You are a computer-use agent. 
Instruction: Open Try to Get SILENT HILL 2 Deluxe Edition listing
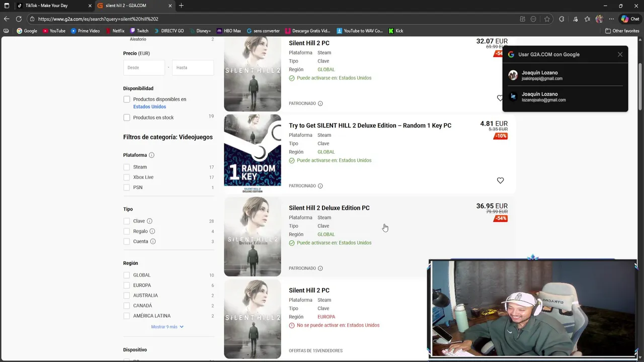click(370, 126)
